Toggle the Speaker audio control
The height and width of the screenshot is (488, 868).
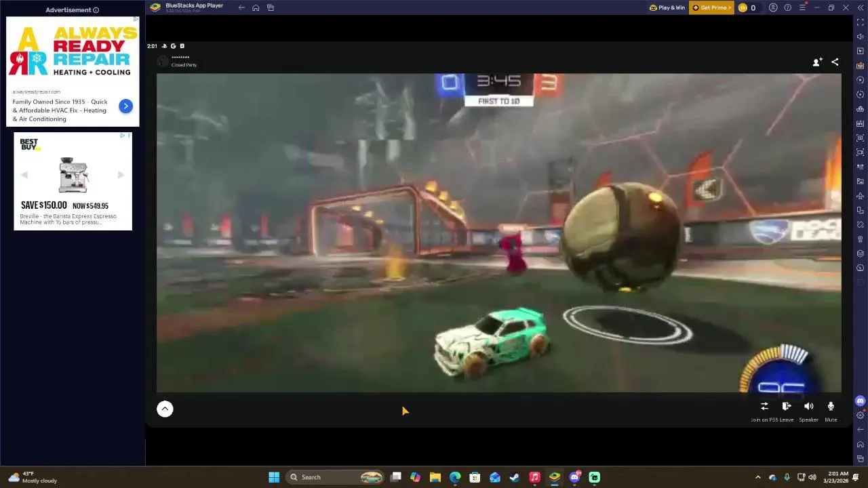pyautogui.click(x=808, y=406)
